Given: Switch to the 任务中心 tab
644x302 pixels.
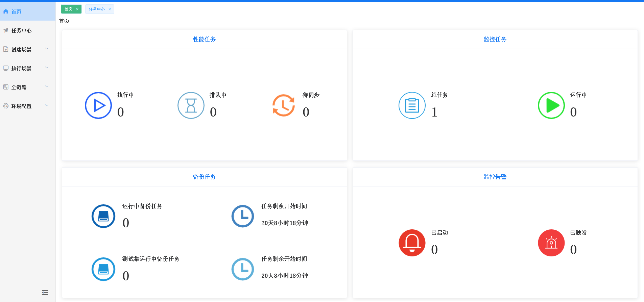Looking at the screenshot, I should coord(97,9).
